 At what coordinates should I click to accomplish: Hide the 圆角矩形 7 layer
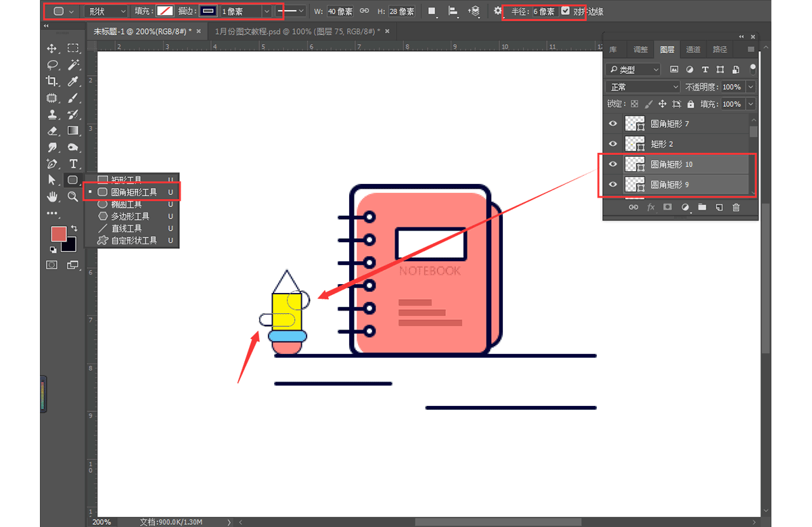(613, 124)
